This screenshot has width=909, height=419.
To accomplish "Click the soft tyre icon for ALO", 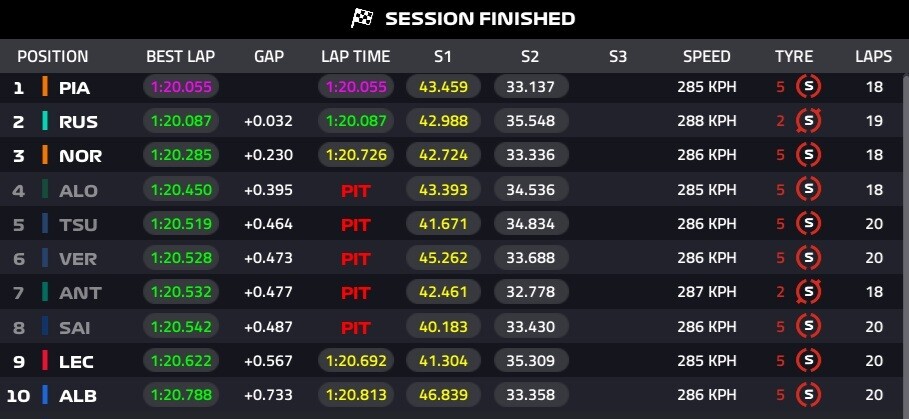I will 808,190.
